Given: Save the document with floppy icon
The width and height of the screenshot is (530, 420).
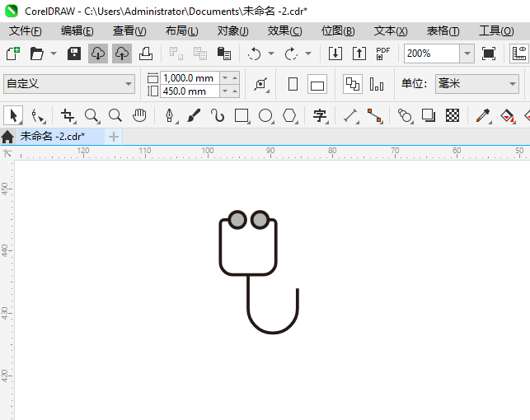Looking at the screenshot, I should (x=74, y=54).
